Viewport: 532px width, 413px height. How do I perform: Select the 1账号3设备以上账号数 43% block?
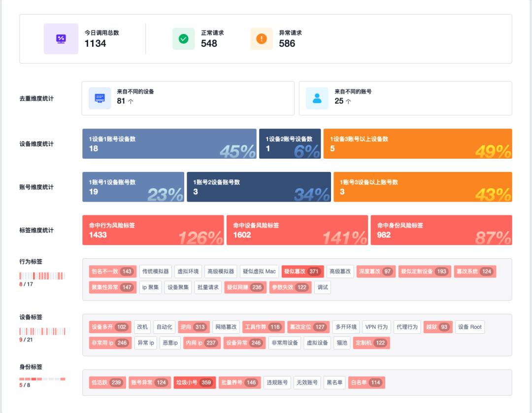(x=423, y=187)
